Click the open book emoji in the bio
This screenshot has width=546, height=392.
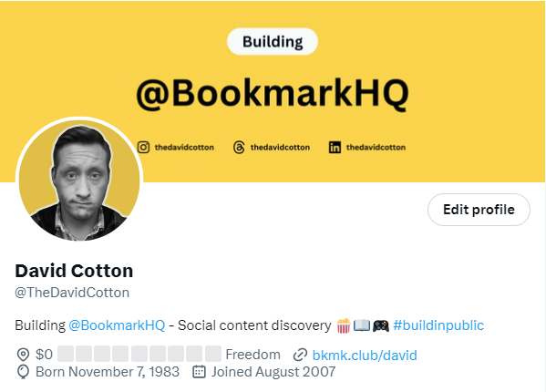(x=362, y=325)
